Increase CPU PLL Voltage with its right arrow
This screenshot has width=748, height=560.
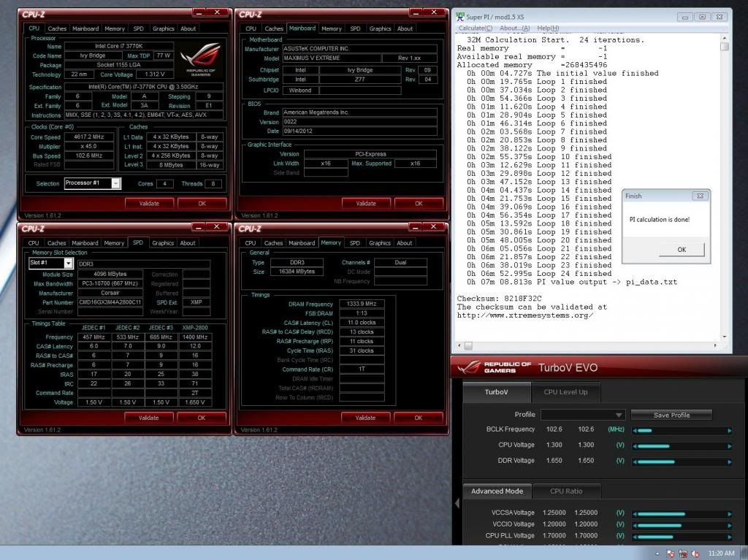coord(730,537)
